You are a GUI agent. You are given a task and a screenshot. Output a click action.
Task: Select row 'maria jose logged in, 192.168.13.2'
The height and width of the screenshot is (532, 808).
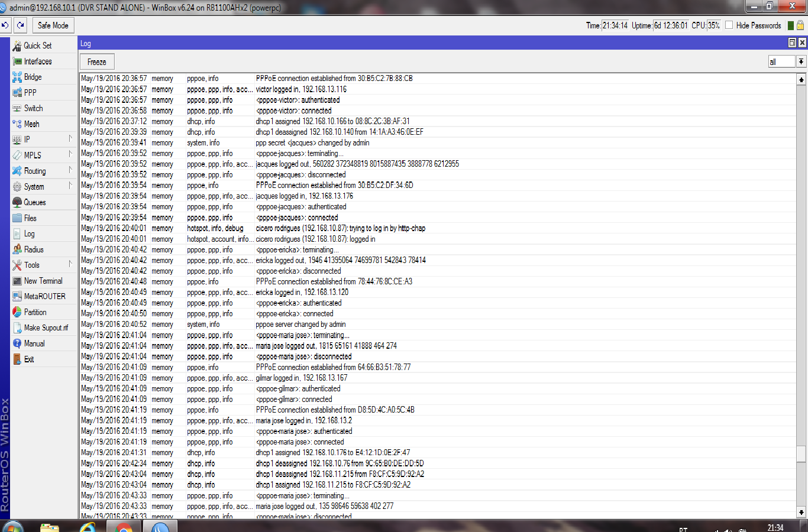(x=438, y=420)
